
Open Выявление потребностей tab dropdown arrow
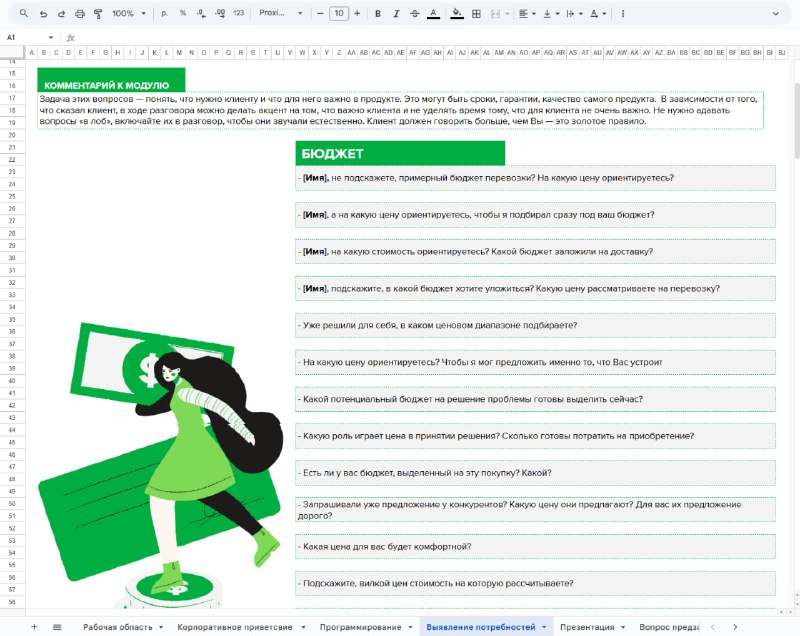tap(544, 627)
